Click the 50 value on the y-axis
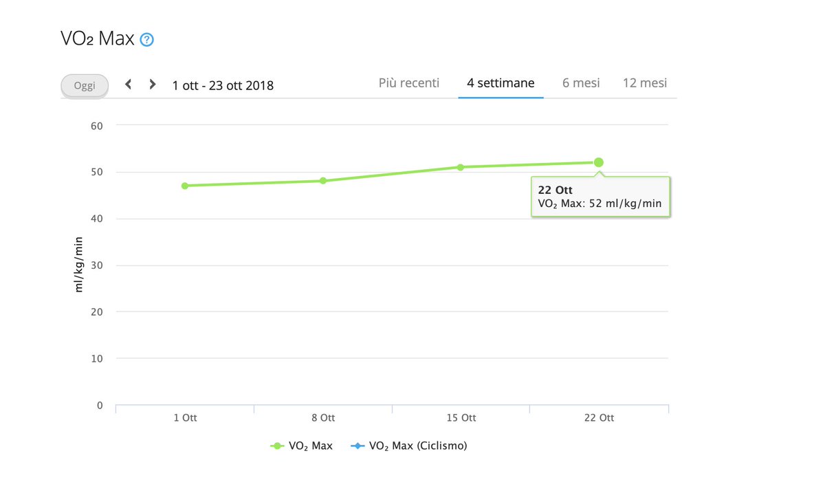The image size is (825, 504). coord(96,172)
